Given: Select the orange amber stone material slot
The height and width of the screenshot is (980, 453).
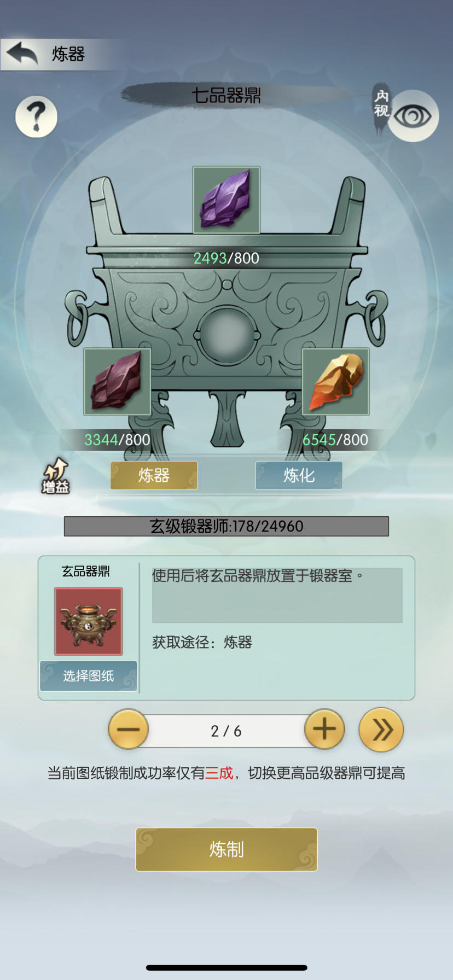Looking at the screenshot, I should click(336, 382).
